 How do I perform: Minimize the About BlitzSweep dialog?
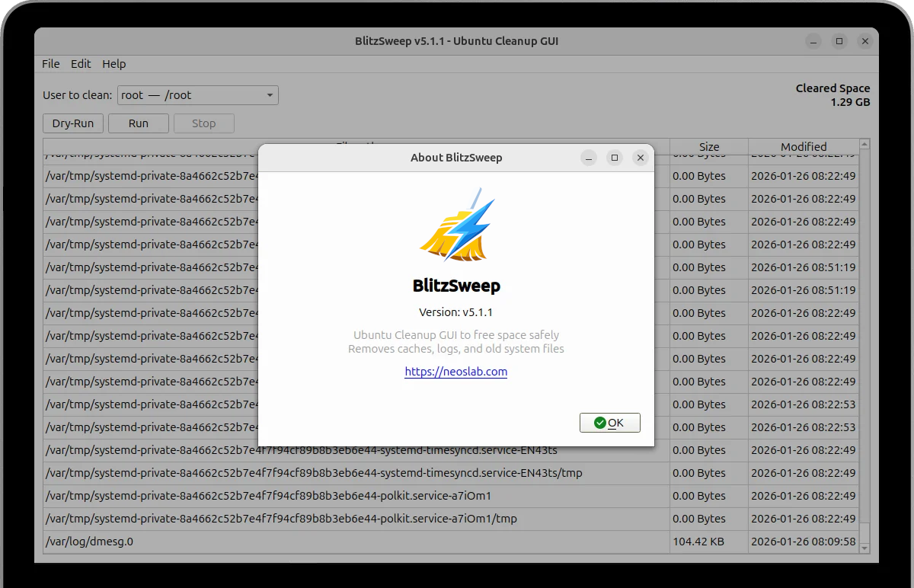589,158
